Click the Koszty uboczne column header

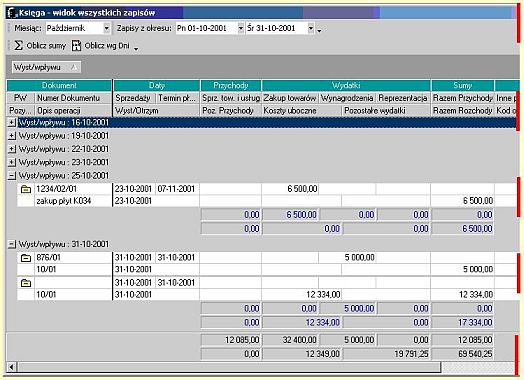click(302, 111)
